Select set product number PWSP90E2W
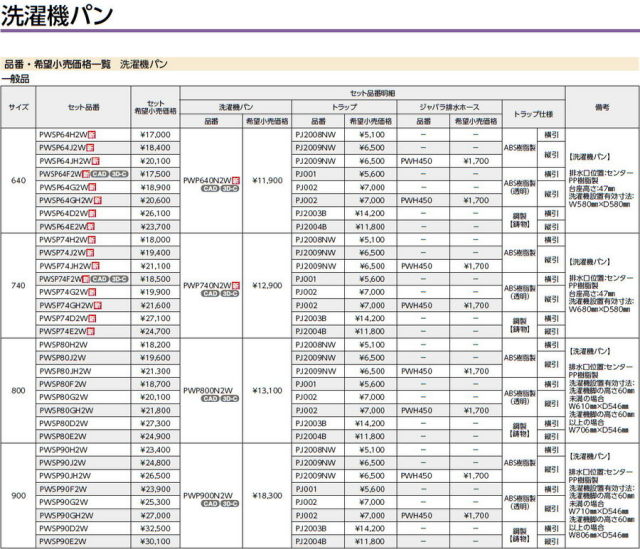 pyautogui.click(x=63, y=542)
